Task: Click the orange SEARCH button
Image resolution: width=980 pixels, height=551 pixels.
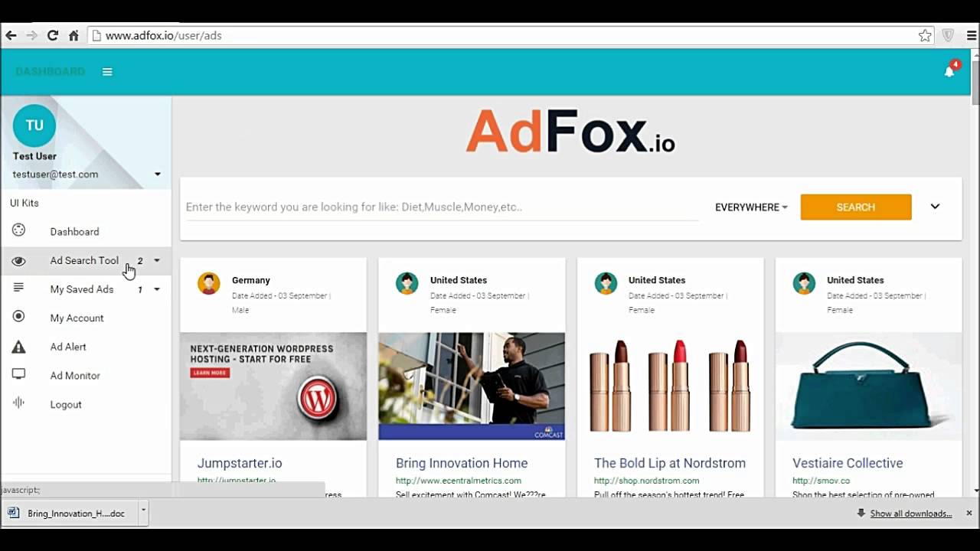Action: [x=856, y=207]
